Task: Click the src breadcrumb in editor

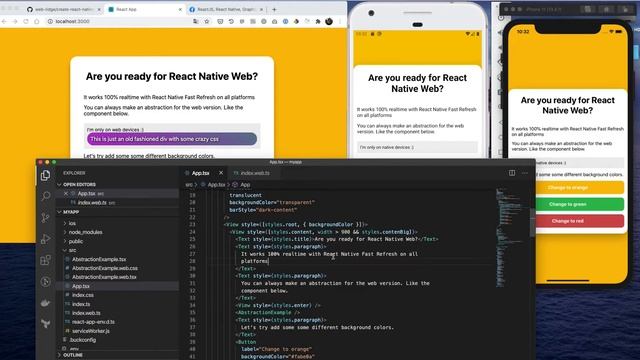Action: click(189, 185)
